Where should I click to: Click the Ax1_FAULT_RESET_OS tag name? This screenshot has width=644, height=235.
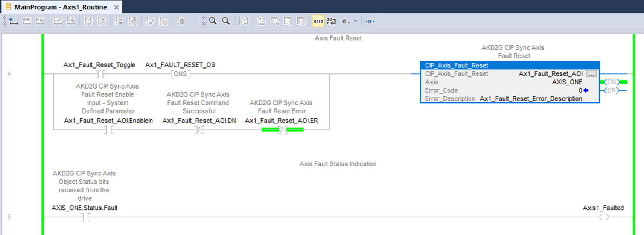tap(180, 65)
